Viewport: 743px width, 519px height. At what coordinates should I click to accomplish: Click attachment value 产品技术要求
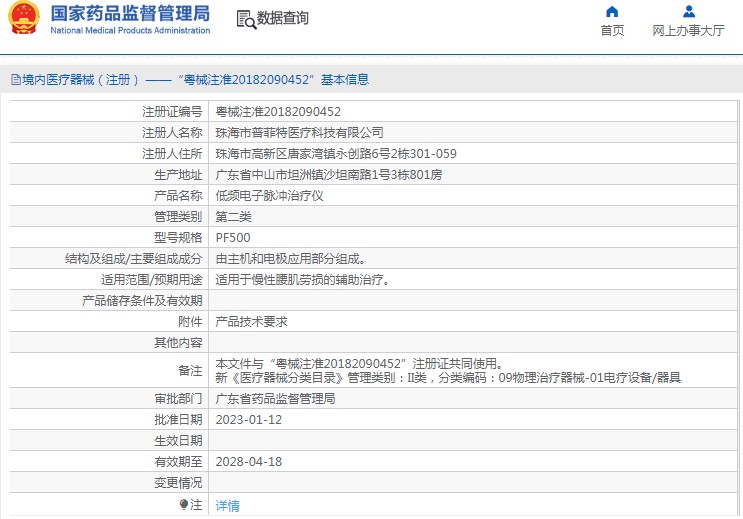252,322
